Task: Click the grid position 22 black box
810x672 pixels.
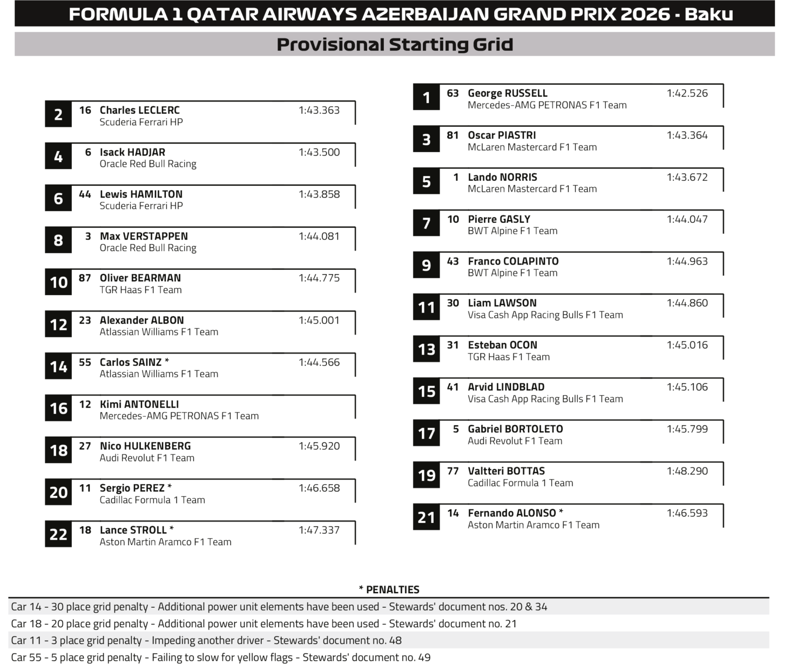Action: pyautogui.click(x=58, y=534)
